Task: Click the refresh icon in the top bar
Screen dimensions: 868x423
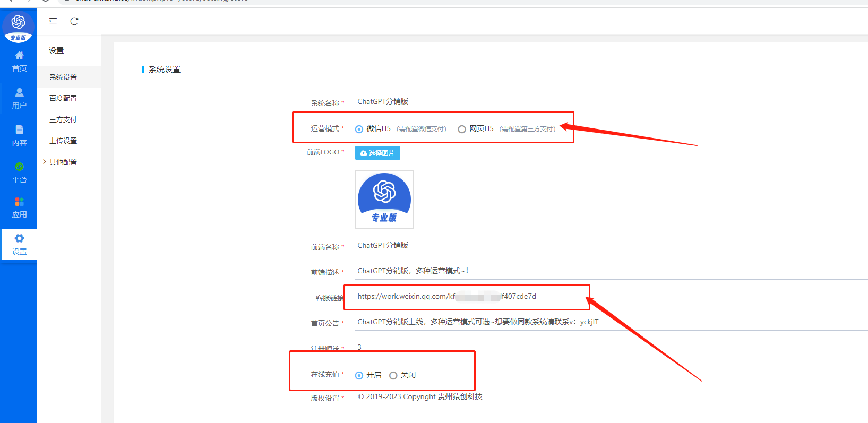Action: click(74, 21)
